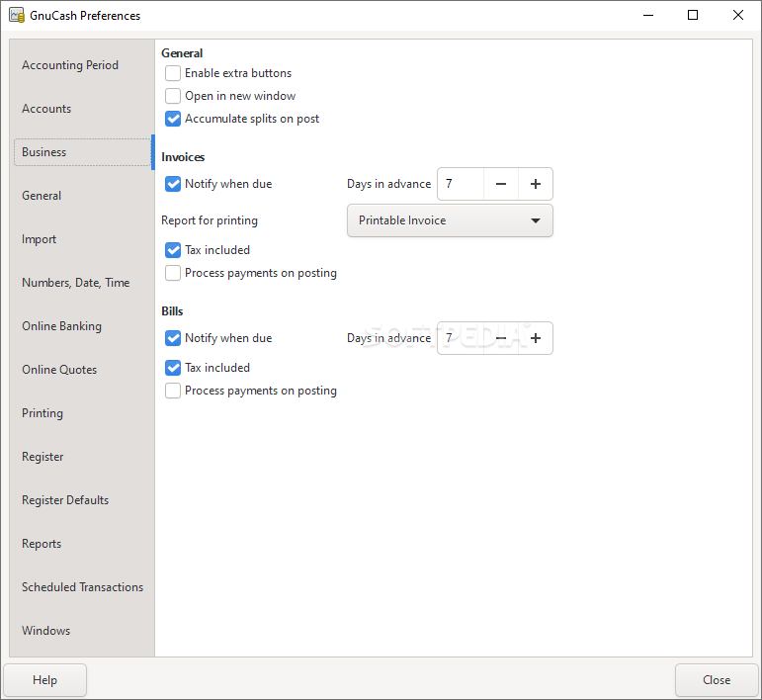Click Invoices days in advance input field

point(461,184)
